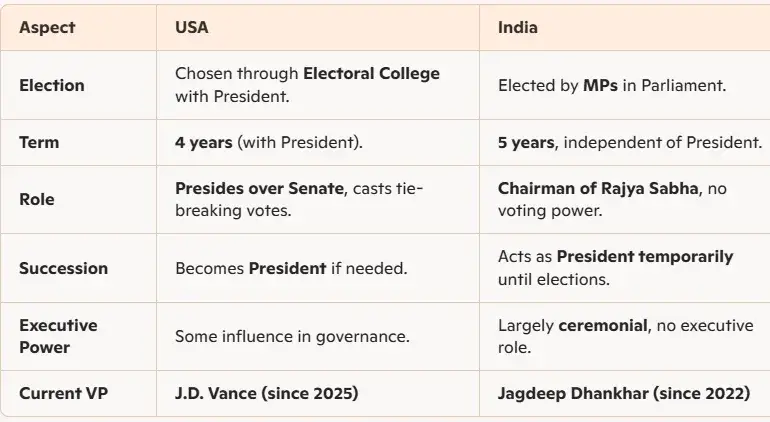Click the USA column header
Image resolution: width=770 pixels, height=422 pixels.
(192, 28)
